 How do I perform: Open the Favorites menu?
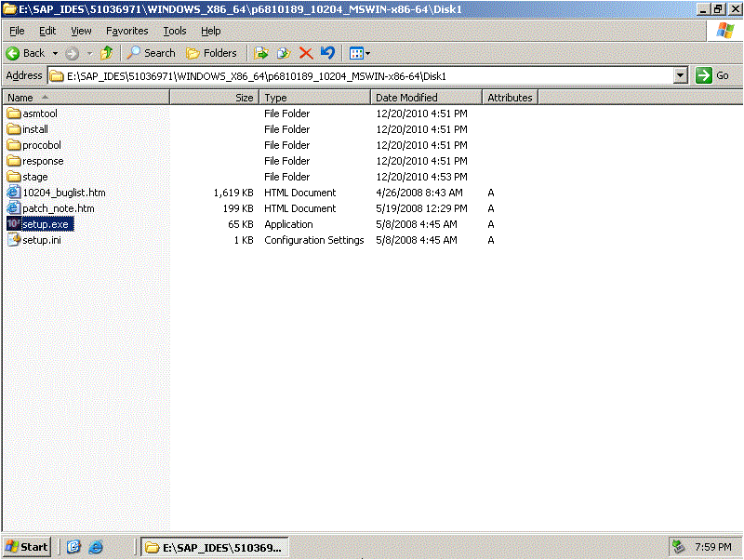(126, 31)
